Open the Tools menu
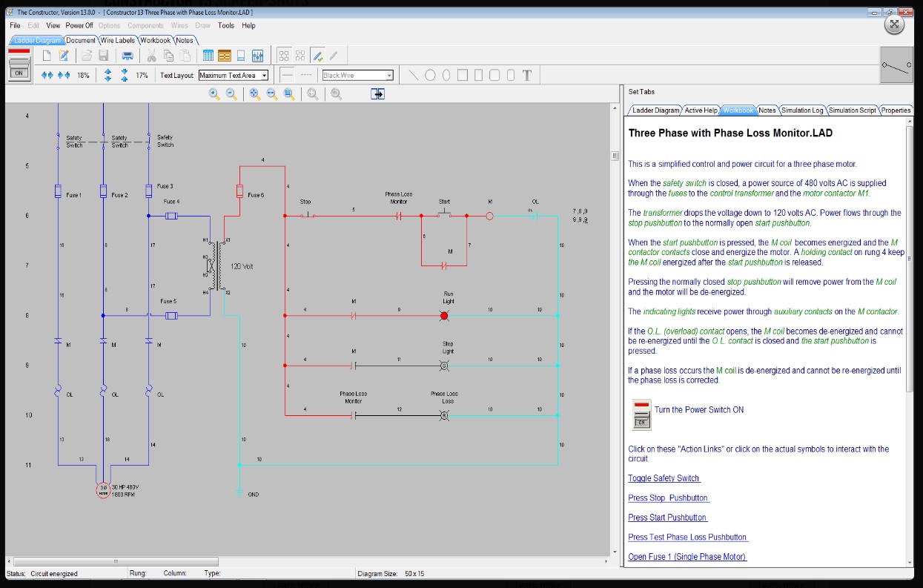The height and width of the screenshot is (588, 923). [226, 25]
